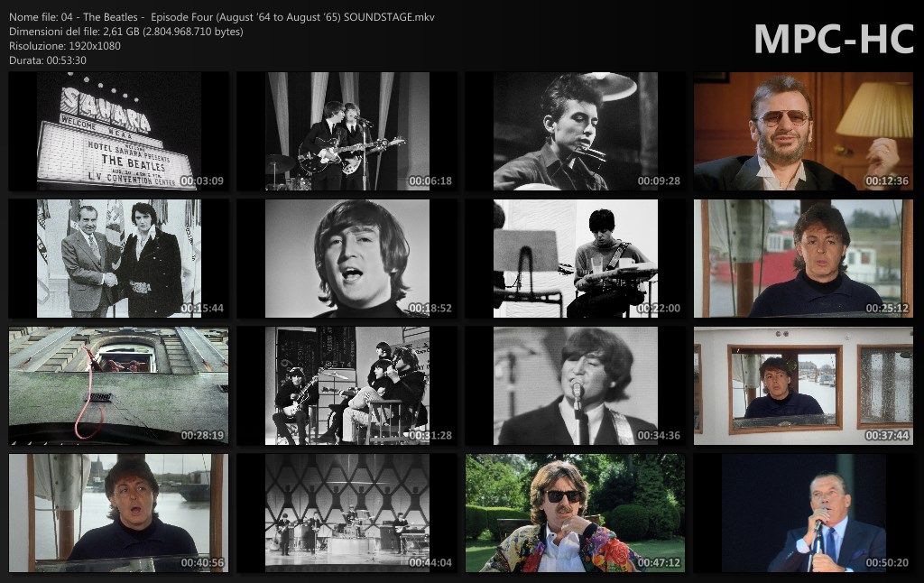The image size is (924, 583).
Task: Click the interview thumbnail at 00:25:12
Action: 803,258
